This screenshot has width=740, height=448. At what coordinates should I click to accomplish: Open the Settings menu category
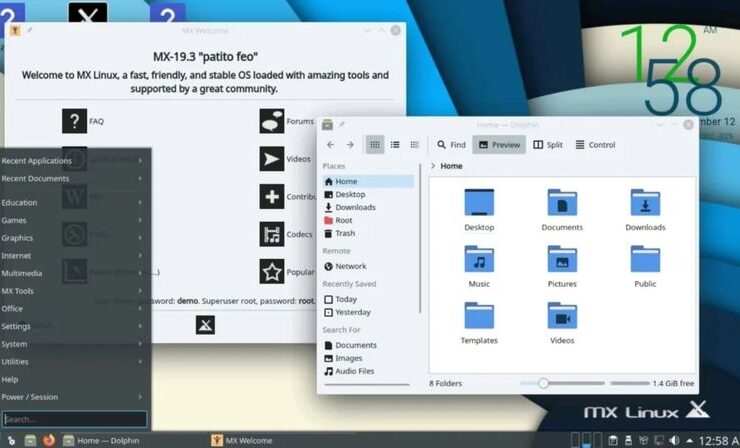pos(75,326)
